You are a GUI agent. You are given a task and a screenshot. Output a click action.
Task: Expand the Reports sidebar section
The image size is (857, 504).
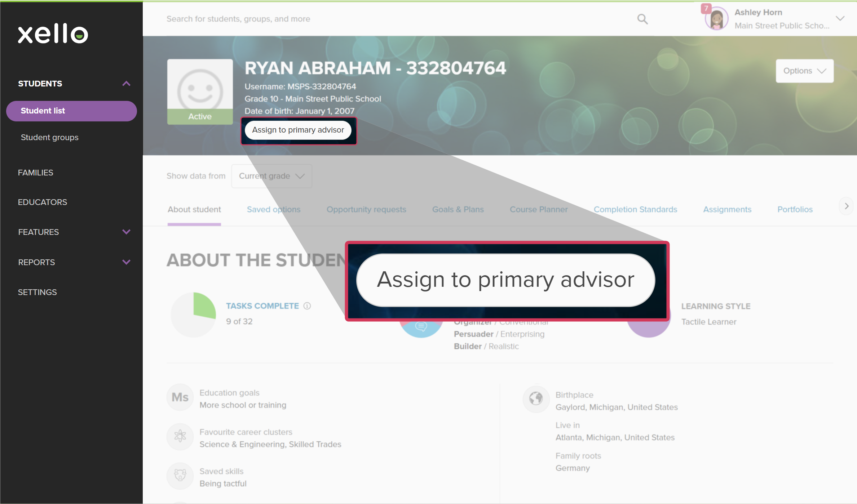pyautogui.click(x=126, y=262)
